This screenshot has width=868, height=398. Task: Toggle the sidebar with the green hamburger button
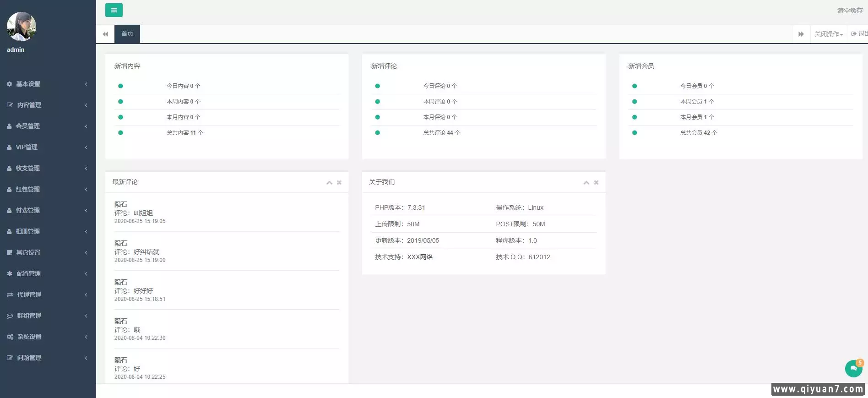click(114, 10)
